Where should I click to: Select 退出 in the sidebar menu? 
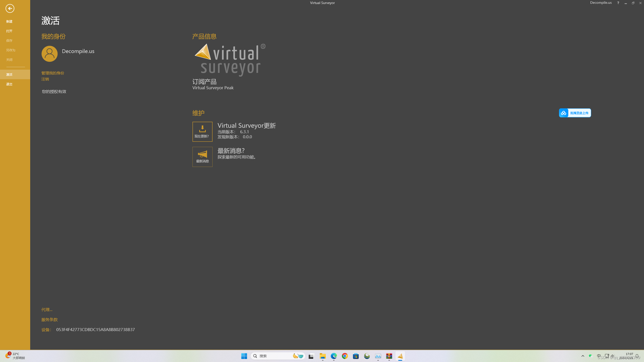[9, 84]
